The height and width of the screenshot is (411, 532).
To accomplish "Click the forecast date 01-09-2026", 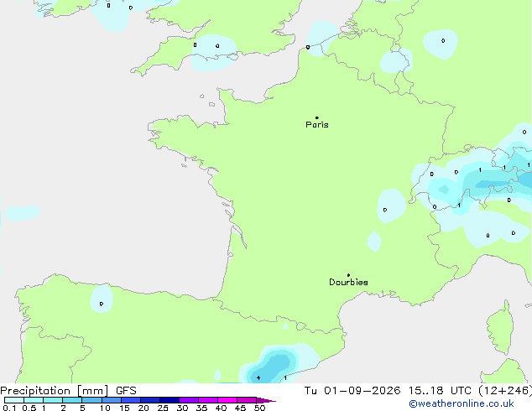I will pyautogui.click(x=362, y=391).
